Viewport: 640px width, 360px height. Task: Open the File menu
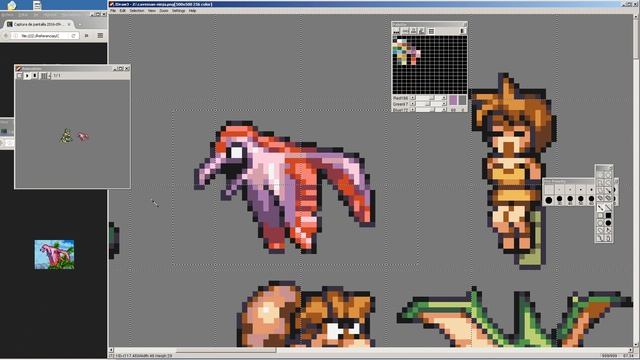tap(113, 11)
